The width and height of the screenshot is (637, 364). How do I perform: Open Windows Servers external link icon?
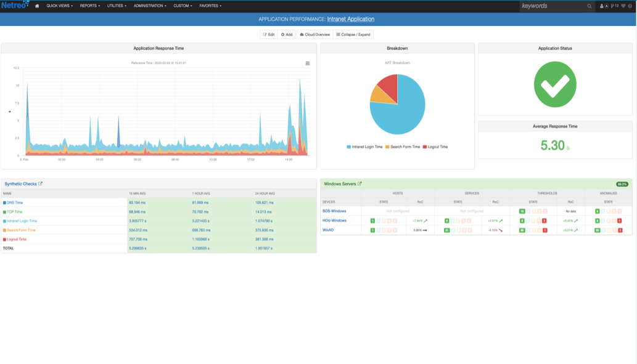pyautogui.click(x=360, y=184)
